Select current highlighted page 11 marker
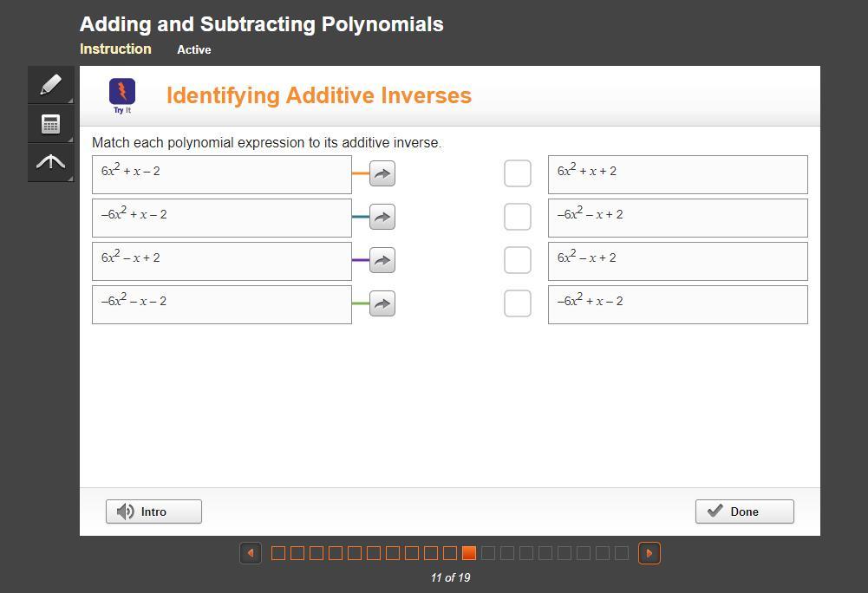 pos(469,553)
